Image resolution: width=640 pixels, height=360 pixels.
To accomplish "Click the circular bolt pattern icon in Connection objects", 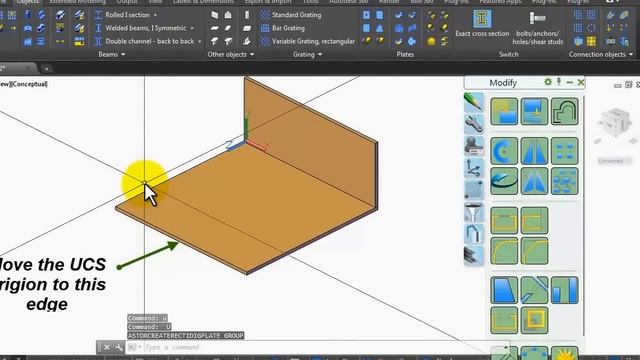I will (x=591, y=28).
